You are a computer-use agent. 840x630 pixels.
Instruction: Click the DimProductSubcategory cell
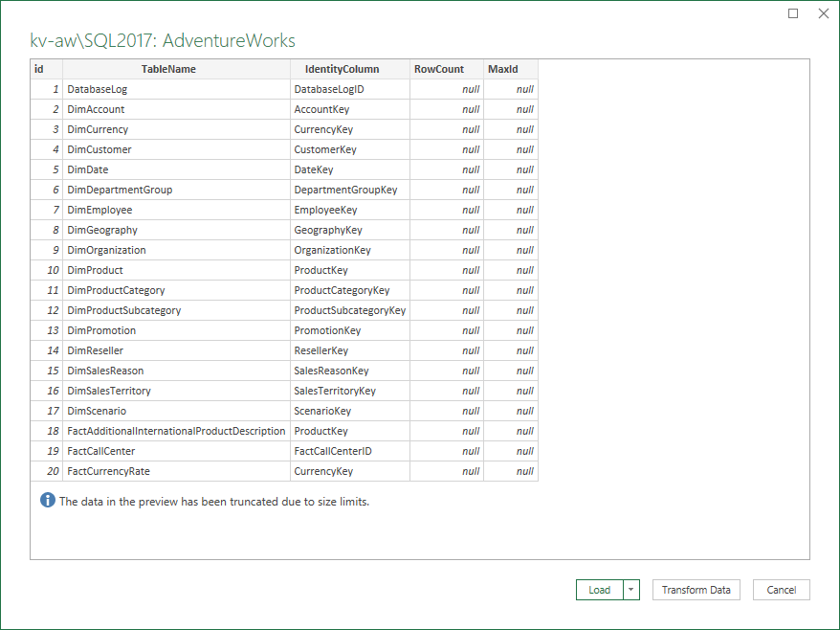[176, 310]
